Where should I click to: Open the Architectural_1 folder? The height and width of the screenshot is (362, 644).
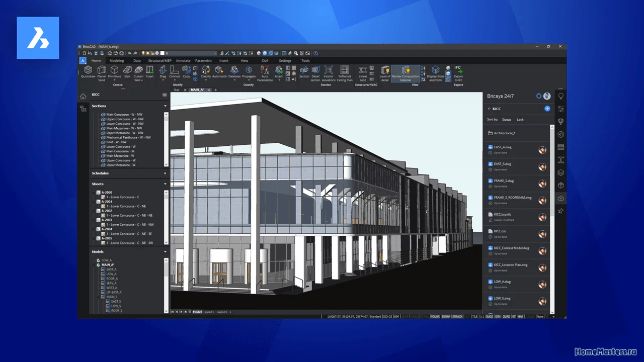click(504, 133)
